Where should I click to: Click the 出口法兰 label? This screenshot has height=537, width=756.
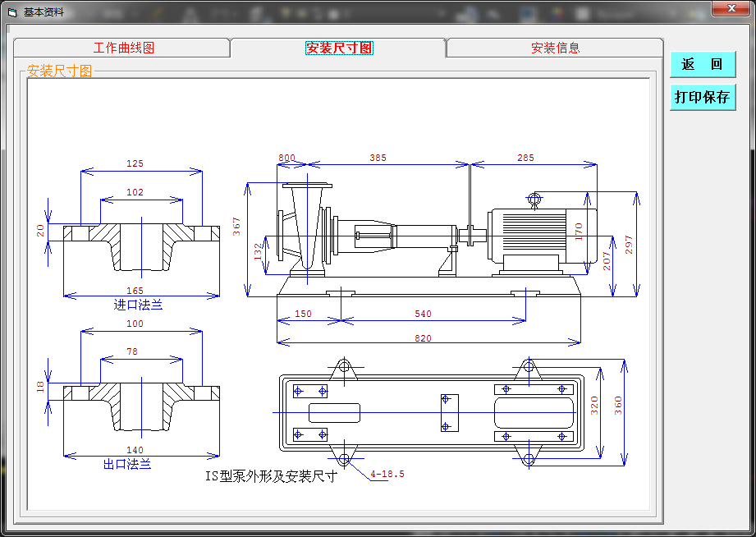tap(127, 464)
